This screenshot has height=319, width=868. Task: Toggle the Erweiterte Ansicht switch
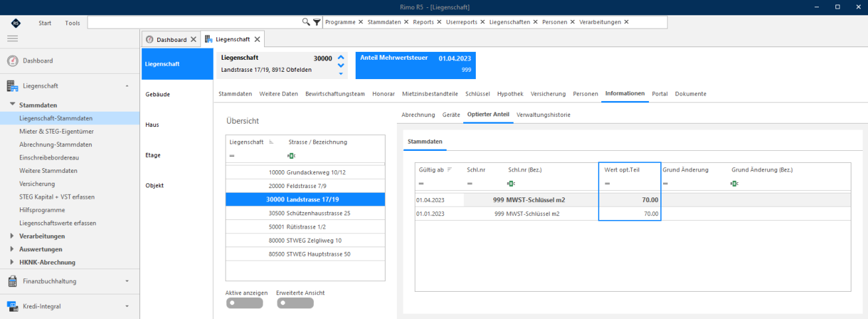[x=295, y=303]
